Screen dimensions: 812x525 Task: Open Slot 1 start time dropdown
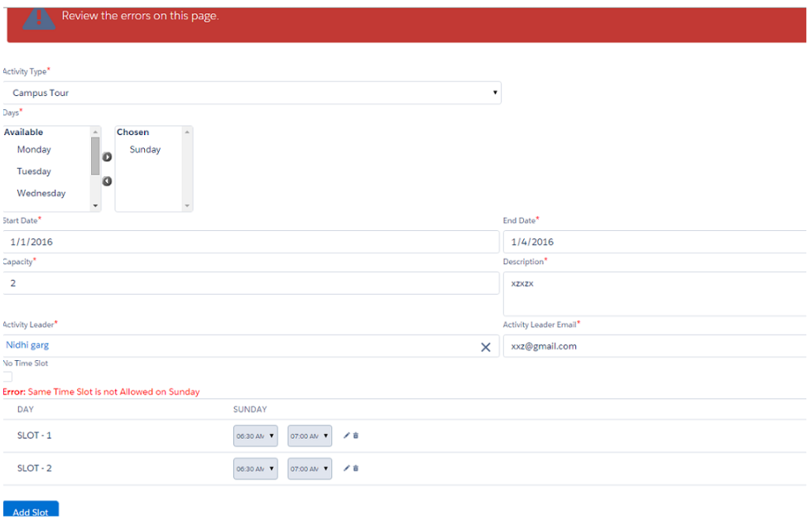tap(255, 436)
